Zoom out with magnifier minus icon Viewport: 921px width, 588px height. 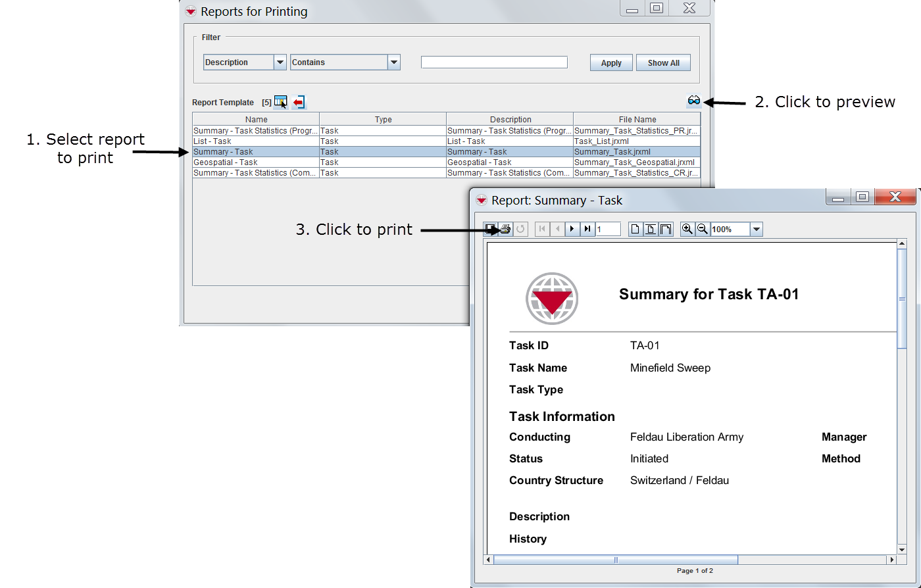[703, 229]
